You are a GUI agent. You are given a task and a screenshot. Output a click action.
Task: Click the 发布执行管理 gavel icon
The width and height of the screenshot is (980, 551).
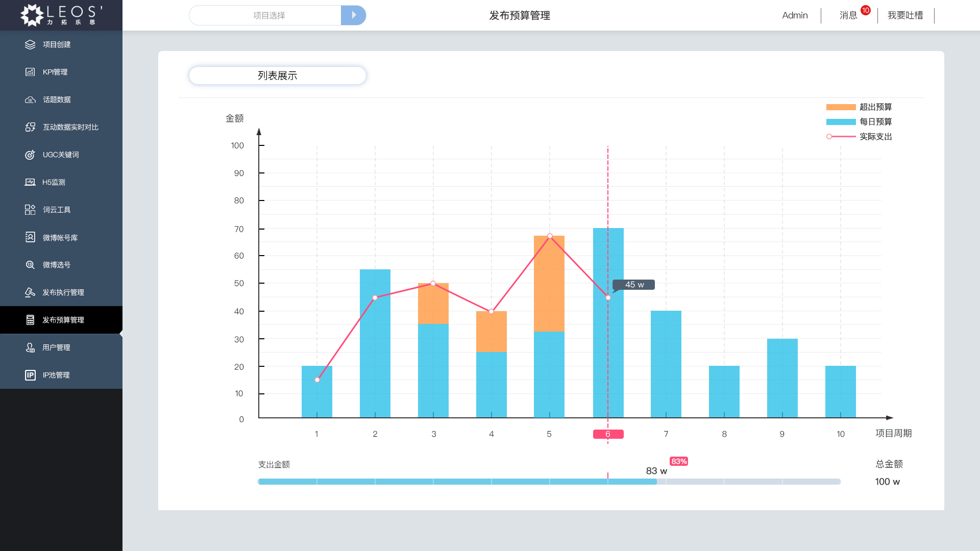click(30, 292)
